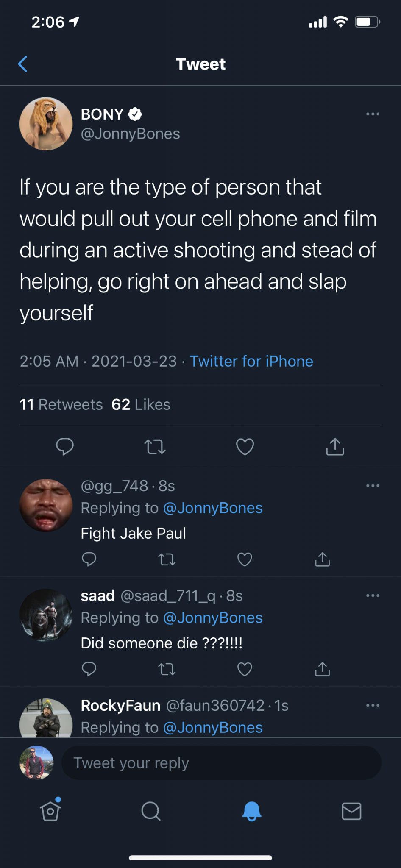Retweet the "Fight Jake Paul" reply
This screenshot has height=868, width=401.
click(167, 560)
